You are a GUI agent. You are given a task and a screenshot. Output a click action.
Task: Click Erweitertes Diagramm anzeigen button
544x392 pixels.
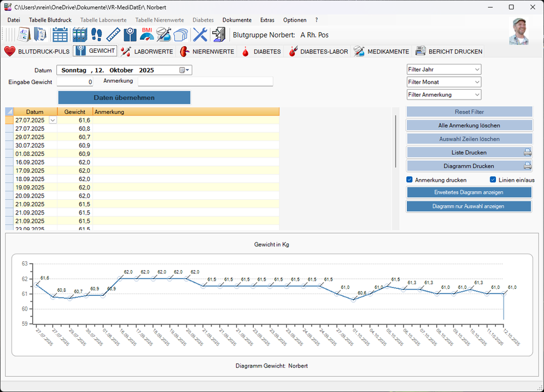coord(469,192)
